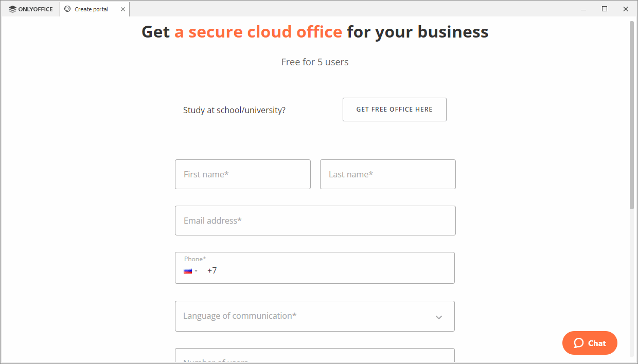This screenshot has height=364, width=638.
Task: Open the orange Chat button
Action: click(590, 343)
